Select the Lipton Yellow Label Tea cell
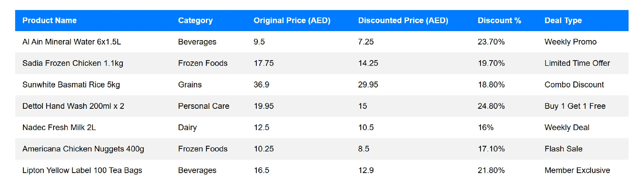 coord(82,170)
